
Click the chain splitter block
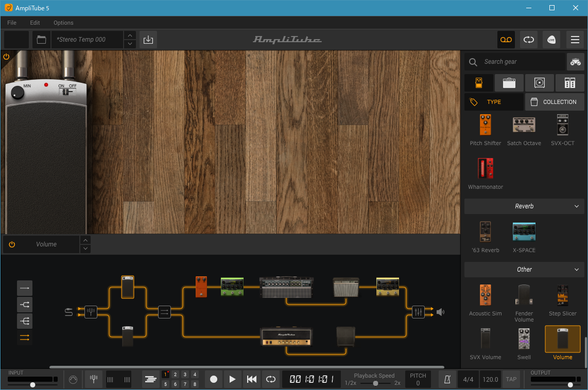point(164,312)
